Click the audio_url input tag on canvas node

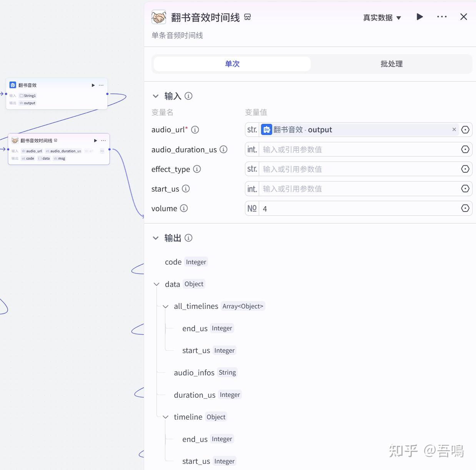[32, 151]
